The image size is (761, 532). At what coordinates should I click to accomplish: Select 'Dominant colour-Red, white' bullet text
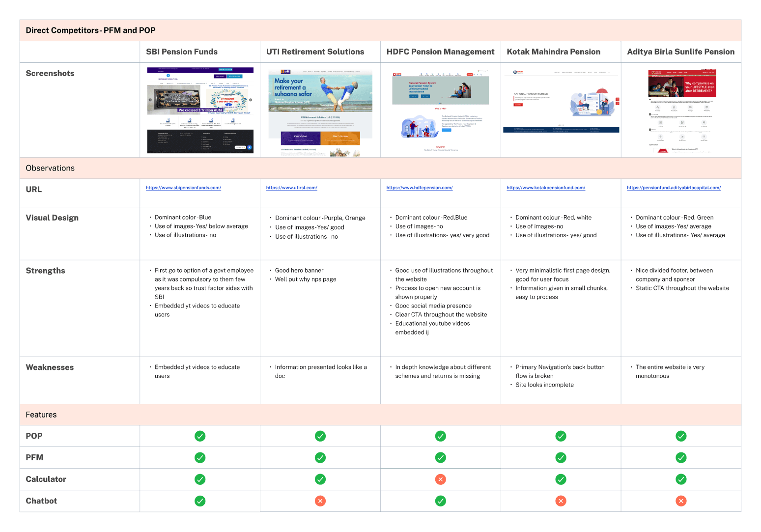pyautogui.click(x=554, y=218)
